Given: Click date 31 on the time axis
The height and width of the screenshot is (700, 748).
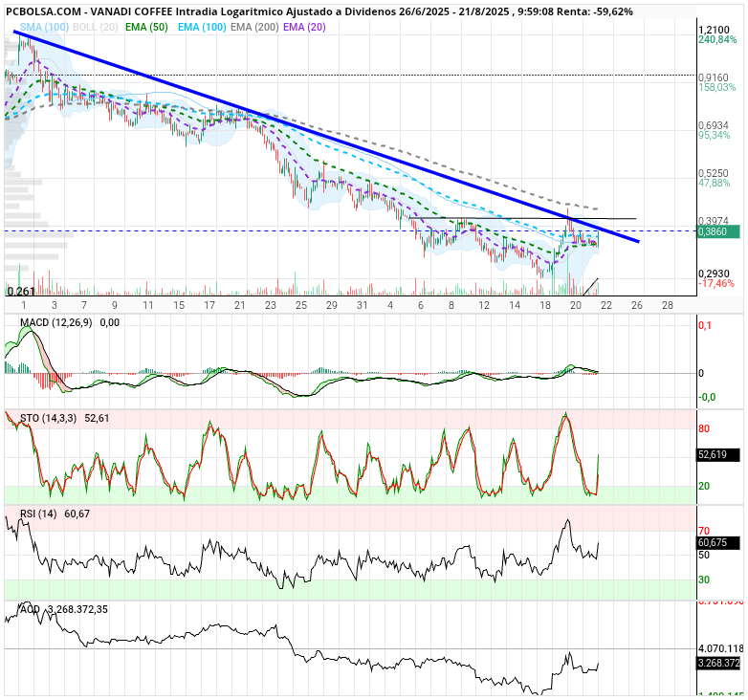Looking at the screenshot, I should coord(363,305).
